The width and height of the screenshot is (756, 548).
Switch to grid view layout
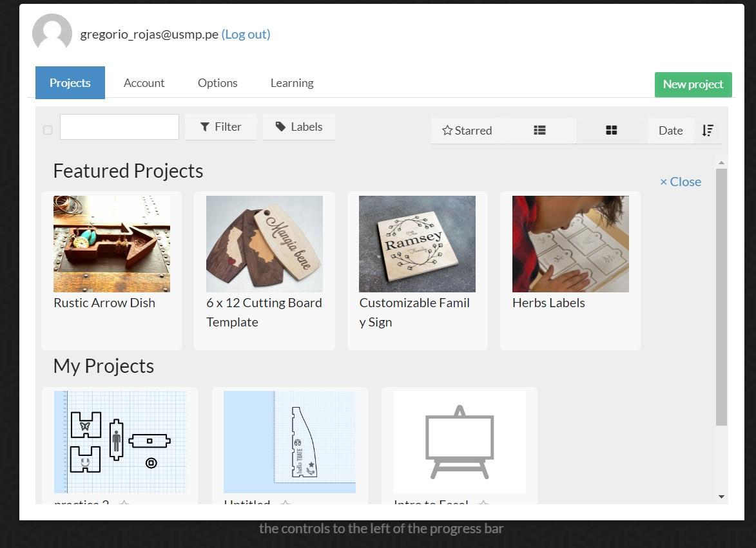click(x=612, y=130)
